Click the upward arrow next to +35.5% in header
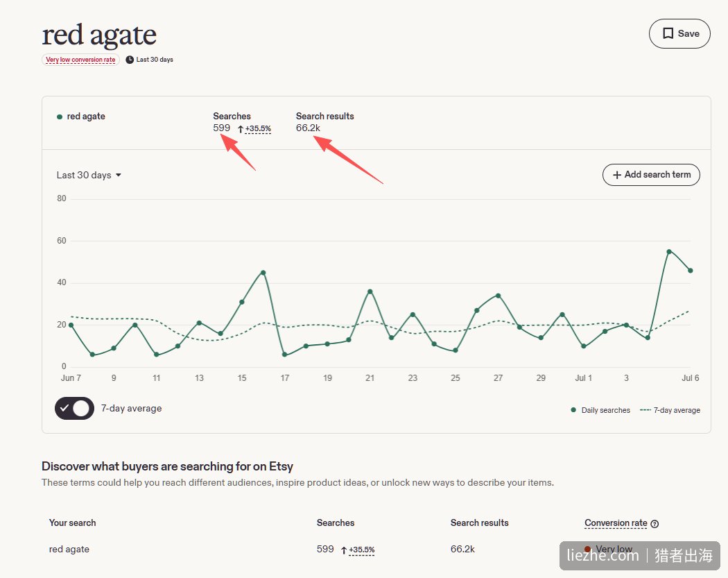The image size is (728, 578). pyautogui.click(x=241, y=129)
